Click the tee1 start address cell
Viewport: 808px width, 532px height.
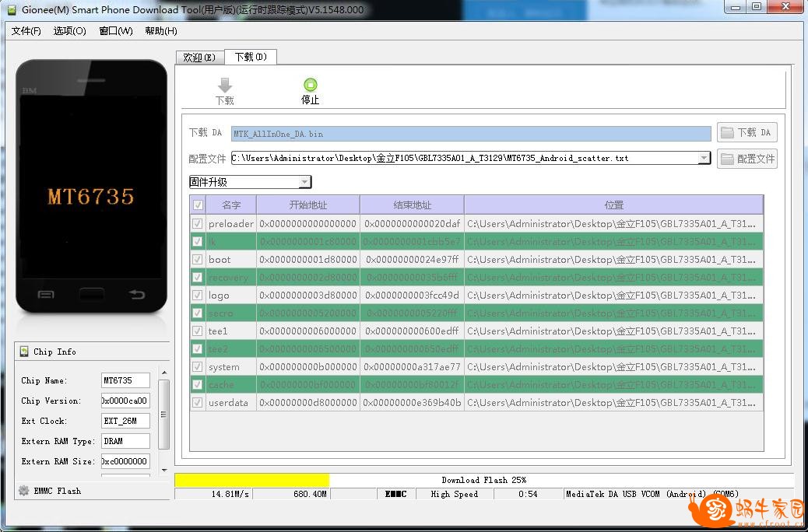308,331
